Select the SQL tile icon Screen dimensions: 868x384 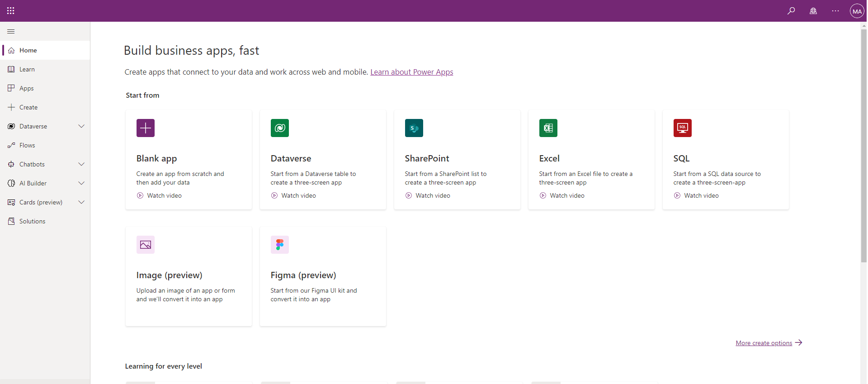(x=682, y=128)
